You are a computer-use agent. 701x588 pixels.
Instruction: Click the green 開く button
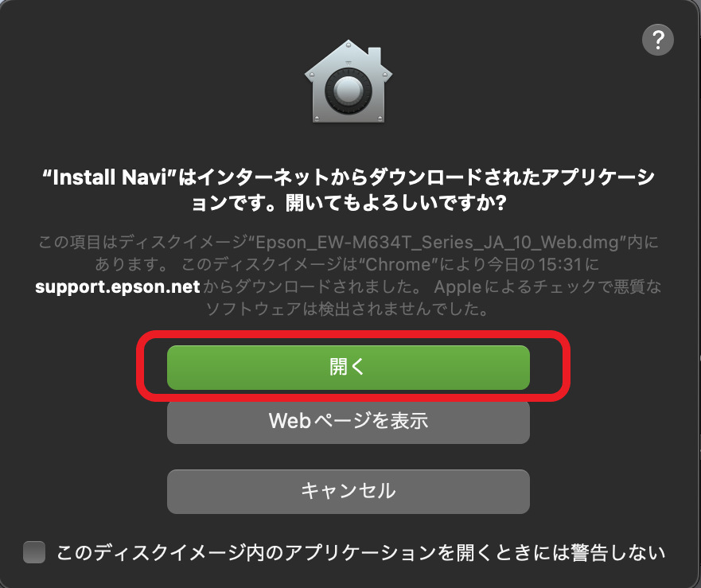(349, 367)
